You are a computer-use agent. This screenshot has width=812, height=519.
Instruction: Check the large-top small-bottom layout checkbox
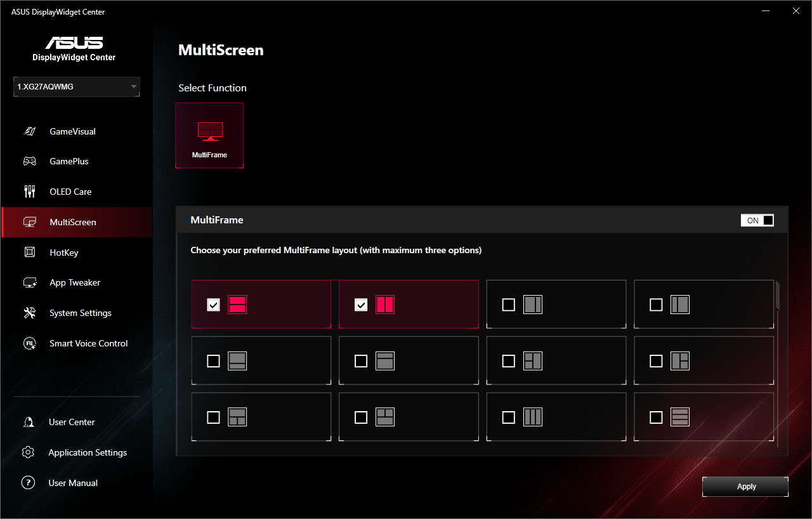tap(214, 361)
